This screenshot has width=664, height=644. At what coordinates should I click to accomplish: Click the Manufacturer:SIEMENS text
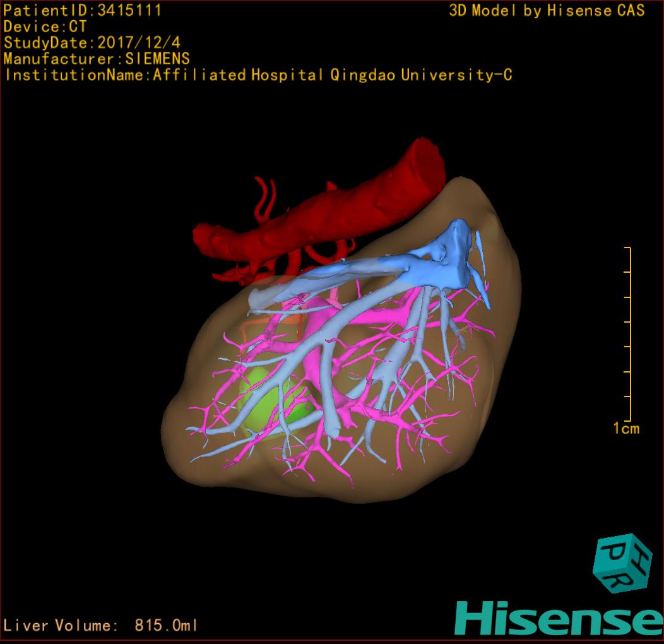point(97,59)
